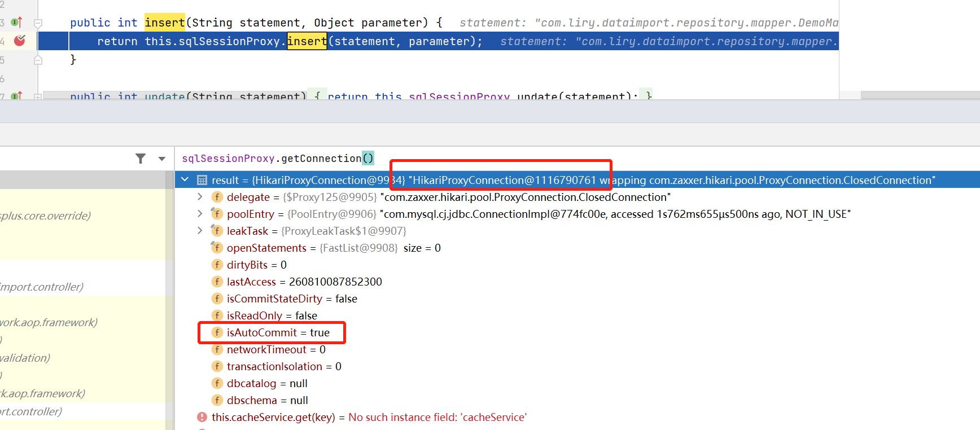Viewport: 980px width, 430px height.
Task: Select the isReadOnly field icon
Action: pyautogui.click(x=217, y=315)
